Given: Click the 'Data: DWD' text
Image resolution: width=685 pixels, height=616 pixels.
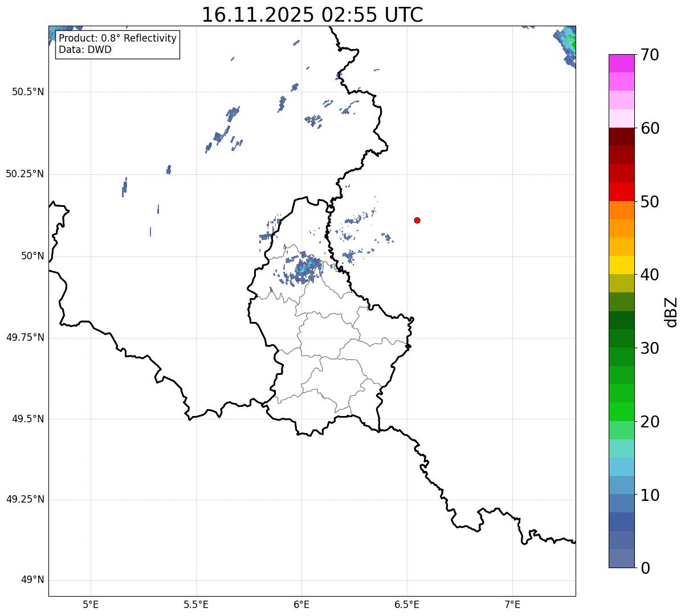Looking at the screenshot, I should pyautogui.click(x=85, y=50).
